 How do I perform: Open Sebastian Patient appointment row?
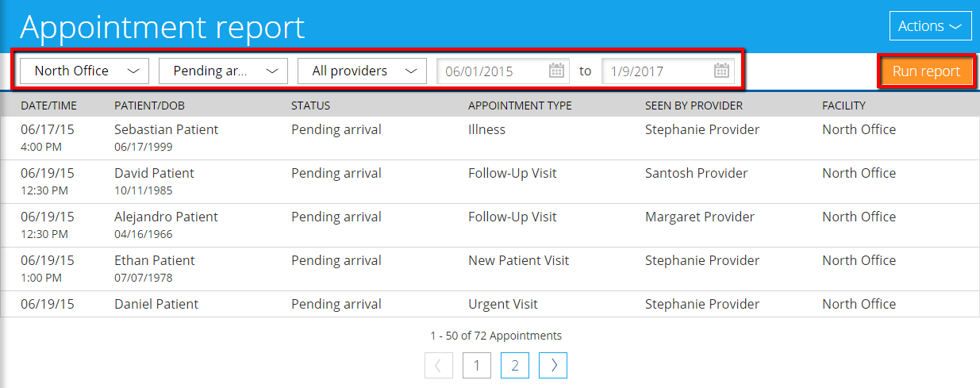[x=166, y=129]
